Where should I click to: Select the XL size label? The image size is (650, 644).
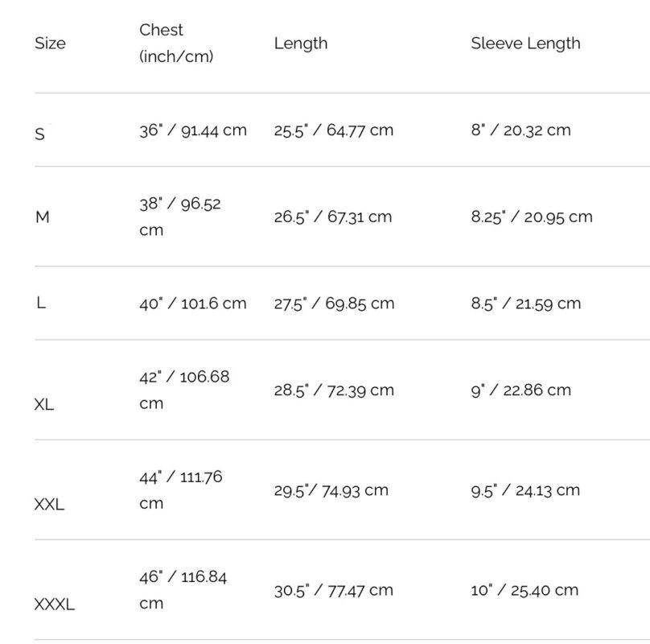(44, 404)
